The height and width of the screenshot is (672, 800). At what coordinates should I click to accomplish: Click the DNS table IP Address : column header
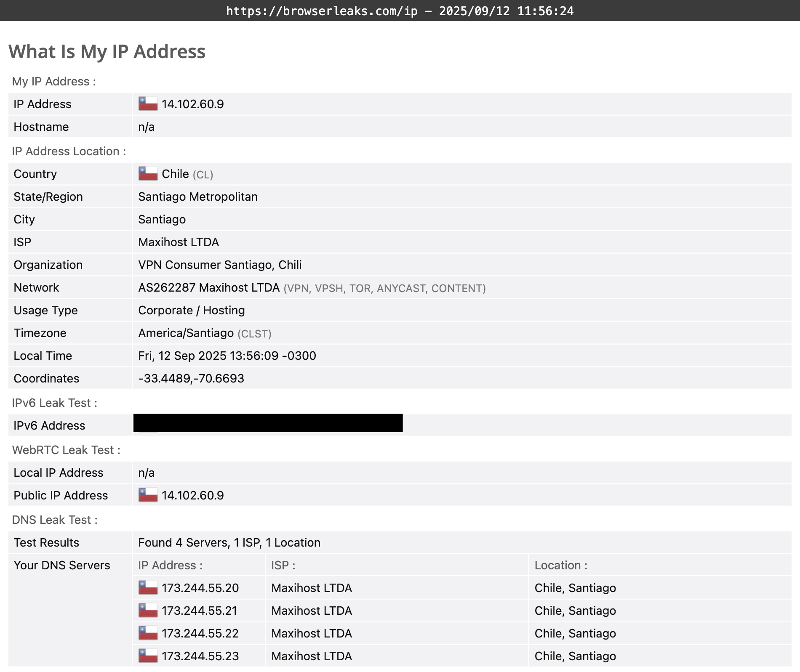[x=171, y=565]
